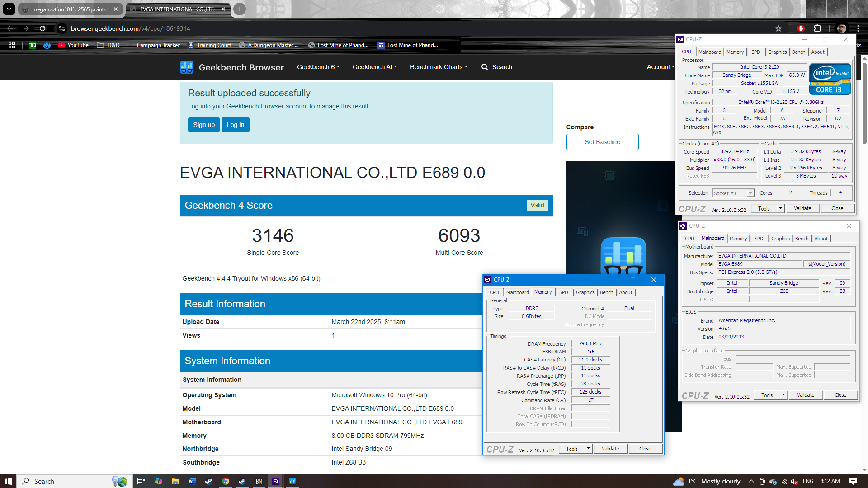Expand the Account menu
This screenshot has height=488, width=868.
coord(660,67)
